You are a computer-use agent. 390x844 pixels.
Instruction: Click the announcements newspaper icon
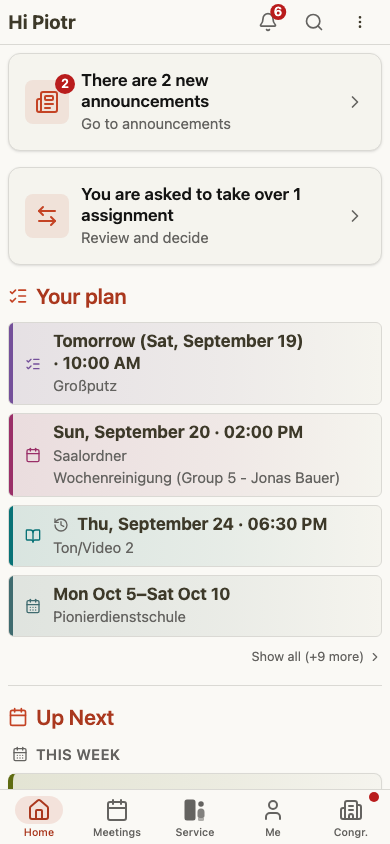47,102
